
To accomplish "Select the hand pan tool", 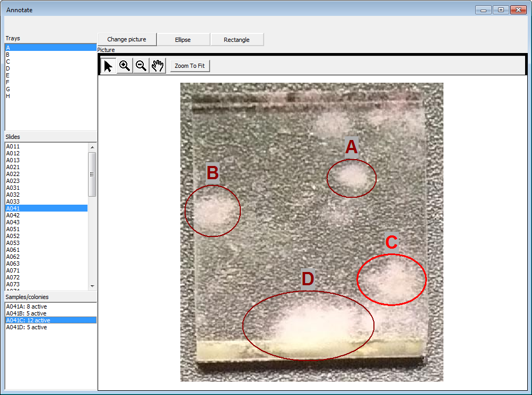I will [158, 66].
